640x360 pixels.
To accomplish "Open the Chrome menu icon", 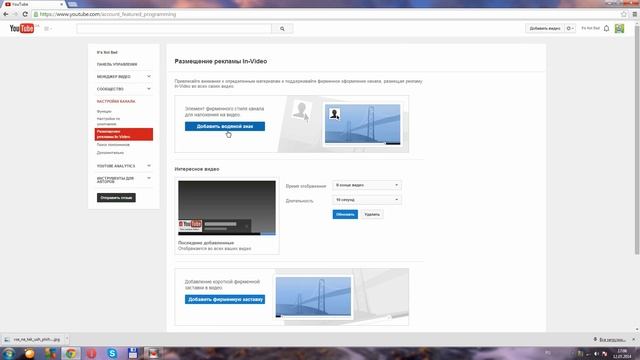I will point(635,14).
